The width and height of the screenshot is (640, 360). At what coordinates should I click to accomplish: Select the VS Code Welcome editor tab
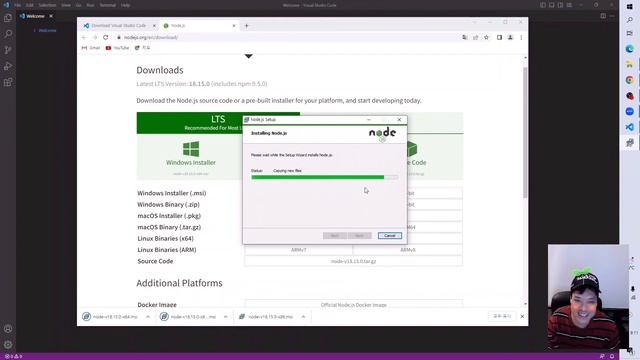pos(36,16)
